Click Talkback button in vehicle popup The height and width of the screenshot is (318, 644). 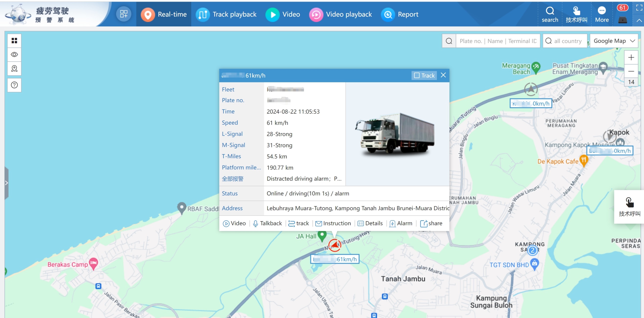pos(267,223)
